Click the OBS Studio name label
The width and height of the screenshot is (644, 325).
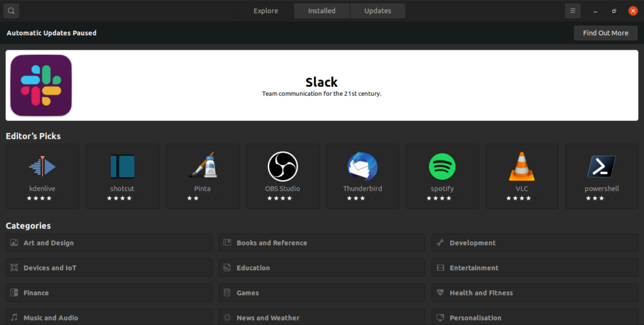coord(282,189)
